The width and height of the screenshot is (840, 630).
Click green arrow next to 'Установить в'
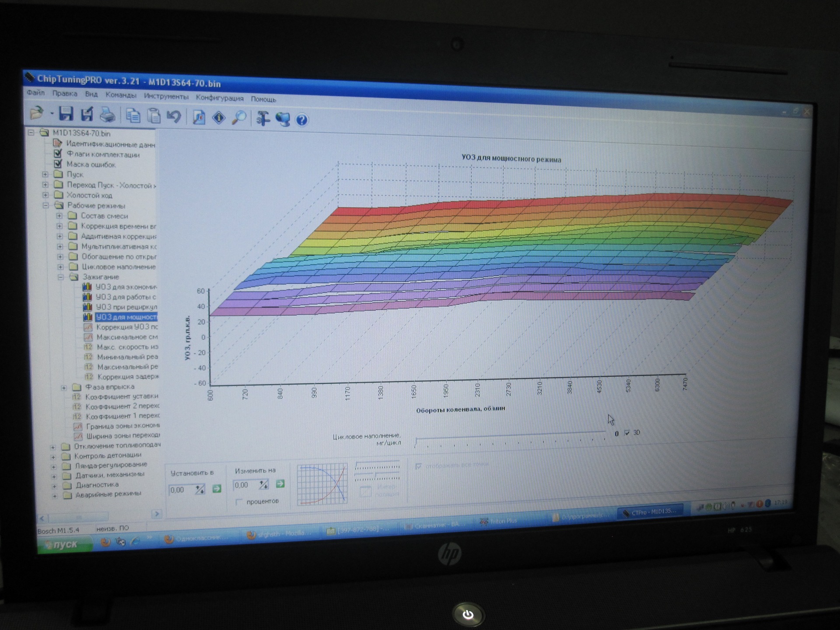pyautogui.click(x=217, y=489)
